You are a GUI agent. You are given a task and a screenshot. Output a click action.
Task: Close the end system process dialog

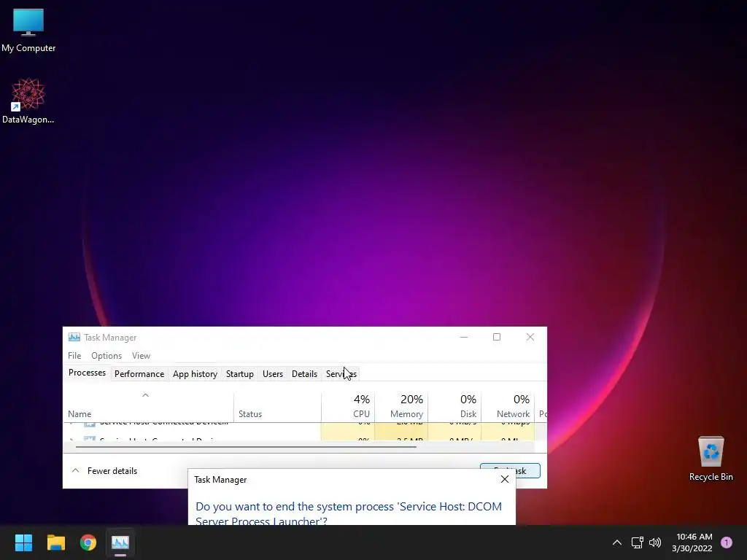(x=505, y=479)
